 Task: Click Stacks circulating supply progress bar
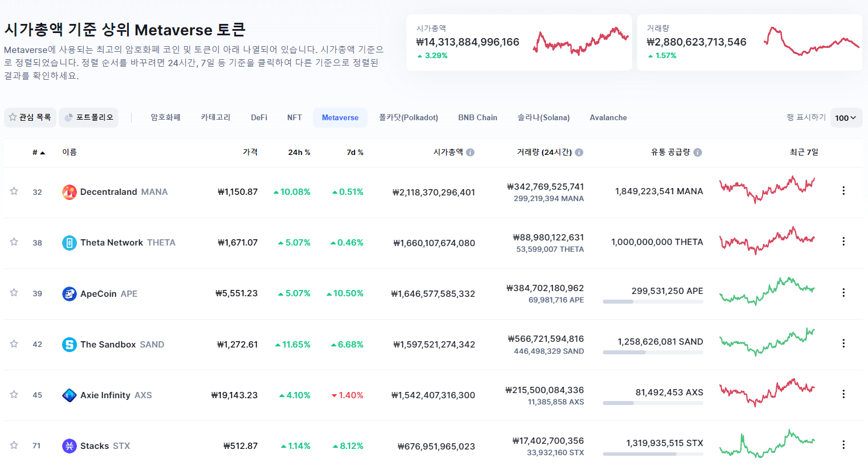pos(653,454)
